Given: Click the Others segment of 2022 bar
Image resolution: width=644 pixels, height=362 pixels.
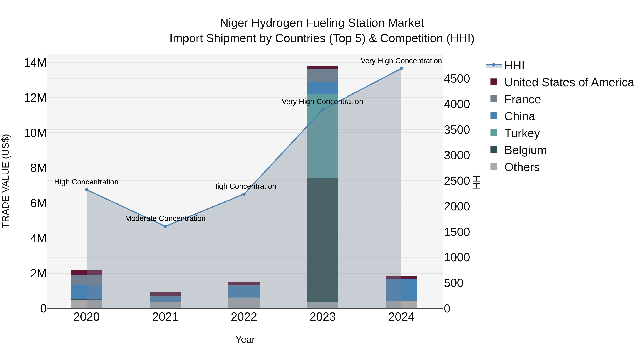Looking at the screenshot, I should pos(244,303).
